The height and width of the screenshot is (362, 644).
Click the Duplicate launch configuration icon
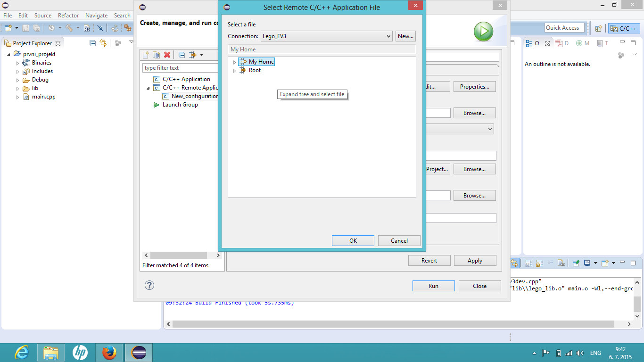click(x=156, y=55)
